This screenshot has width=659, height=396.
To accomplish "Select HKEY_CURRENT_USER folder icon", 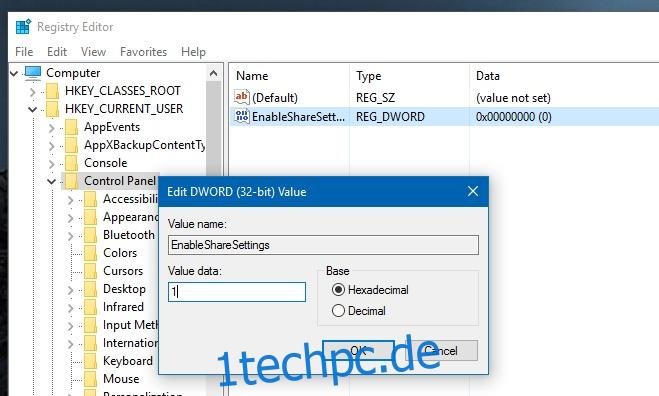I will pyautogui.click(x=53, y=109).
